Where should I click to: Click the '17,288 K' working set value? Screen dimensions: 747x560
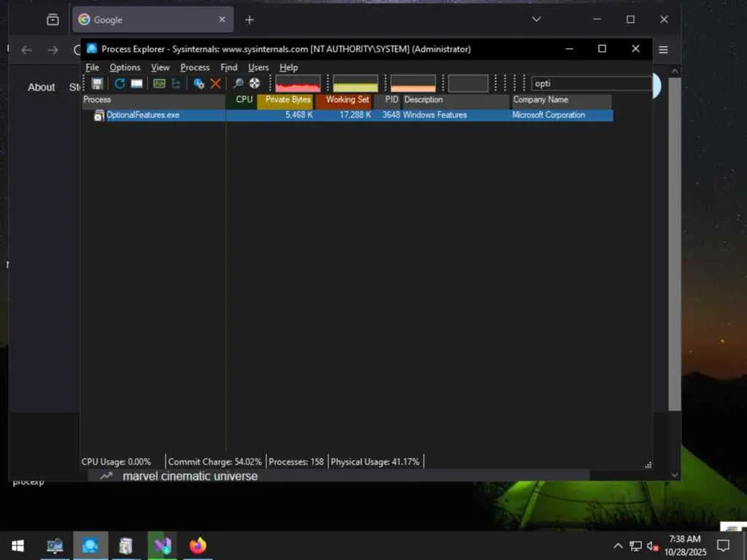click(355, 115)
